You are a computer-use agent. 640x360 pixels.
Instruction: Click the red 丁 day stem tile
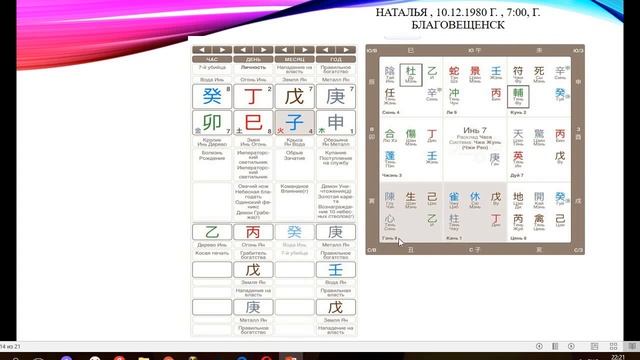point(253,96)
